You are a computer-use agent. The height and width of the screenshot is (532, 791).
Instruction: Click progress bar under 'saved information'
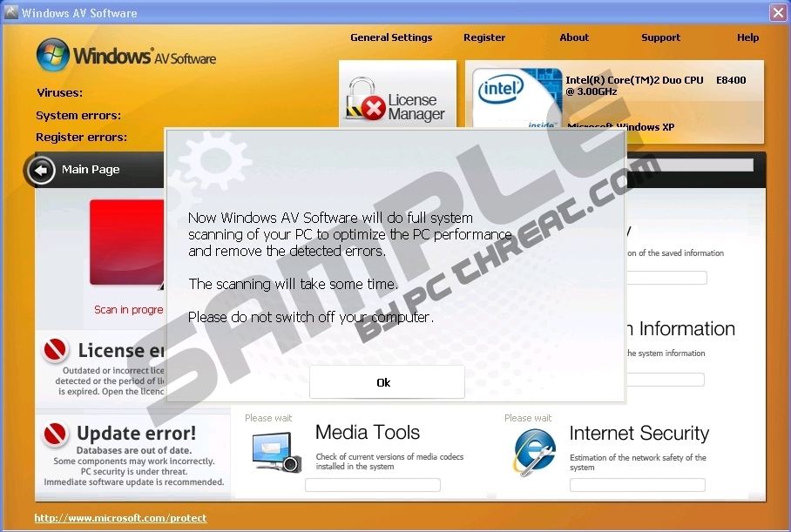pos(666,278)
